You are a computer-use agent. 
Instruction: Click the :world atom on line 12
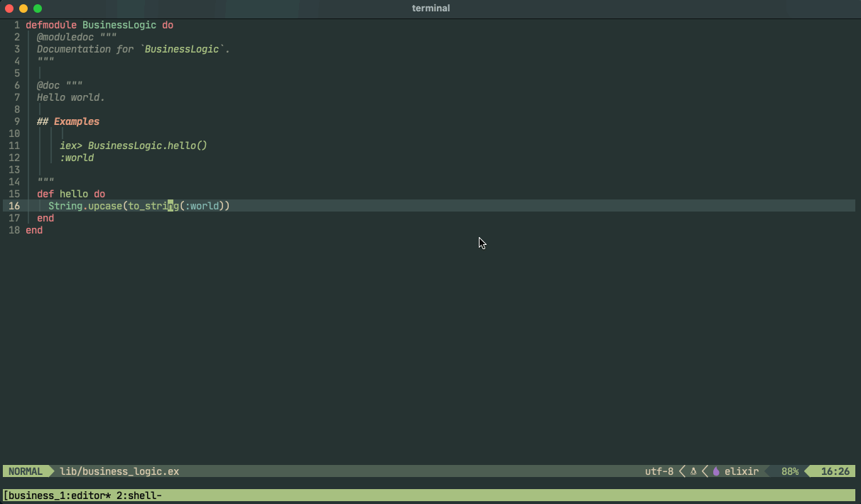pyautogui.click(x=77, y=158)
